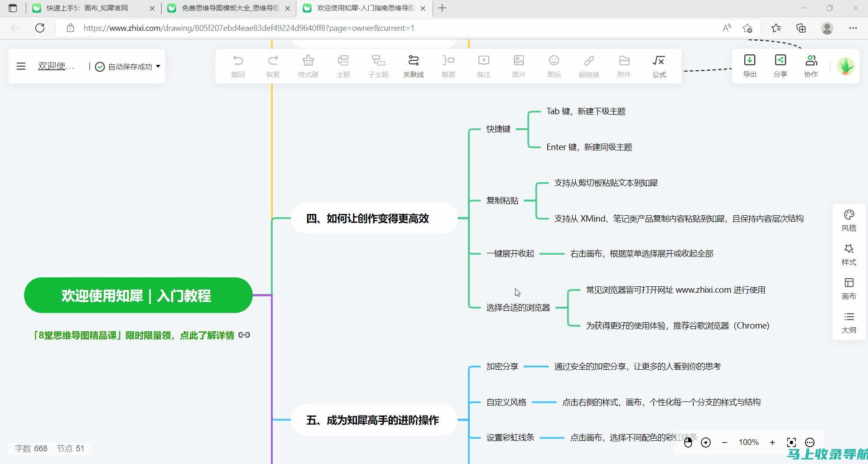Click the fit-to-screen focus icon
868x464 pixels.
791,442
